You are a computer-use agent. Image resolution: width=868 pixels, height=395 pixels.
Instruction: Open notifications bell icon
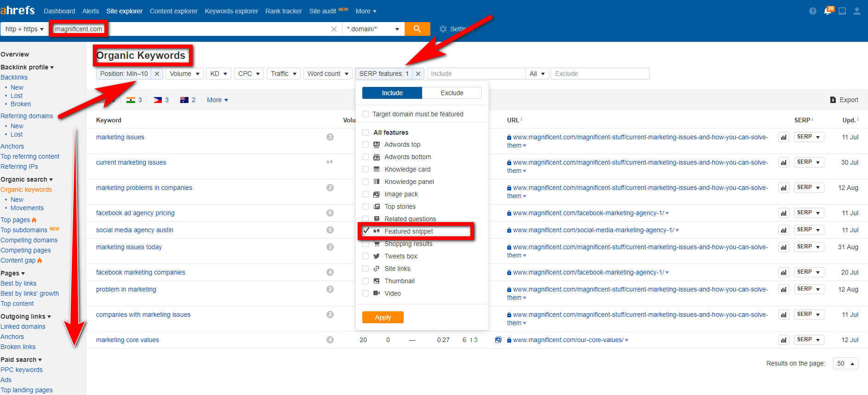[828, 11]
